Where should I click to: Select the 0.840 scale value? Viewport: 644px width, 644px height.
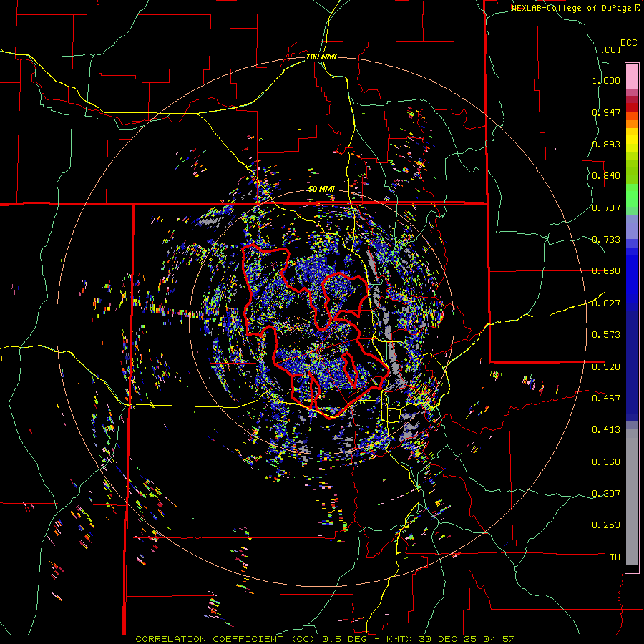pos(606,176)
